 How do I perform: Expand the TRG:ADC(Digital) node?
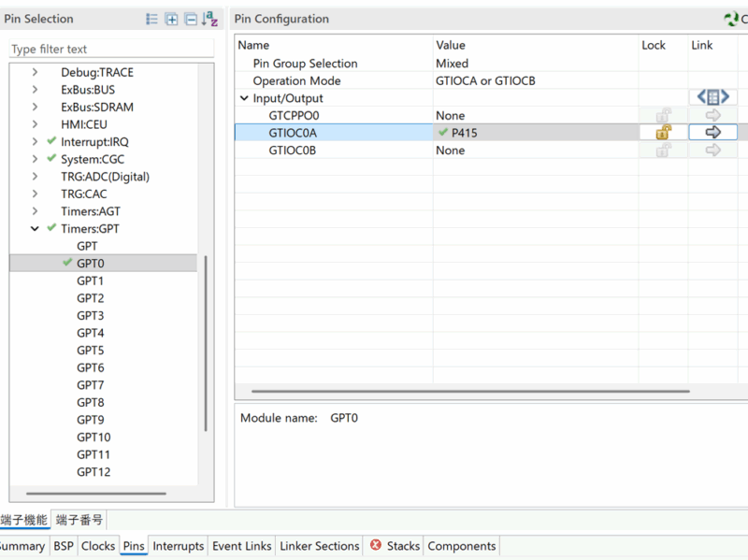point(35,176)
